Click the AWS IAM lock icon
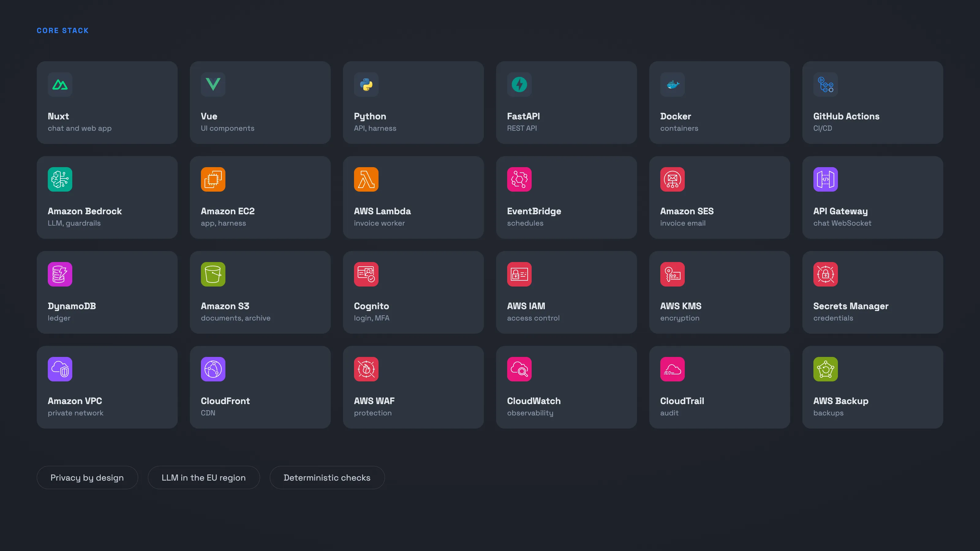The width and height of the screenshot is (980, 551). (519, 274)
